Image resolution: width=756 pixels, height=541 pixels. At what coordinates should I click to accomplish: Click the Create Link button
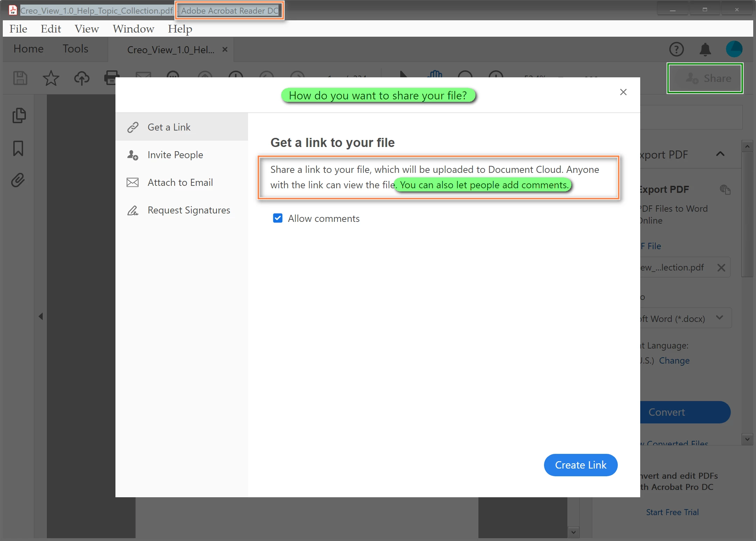pos(580,465)
